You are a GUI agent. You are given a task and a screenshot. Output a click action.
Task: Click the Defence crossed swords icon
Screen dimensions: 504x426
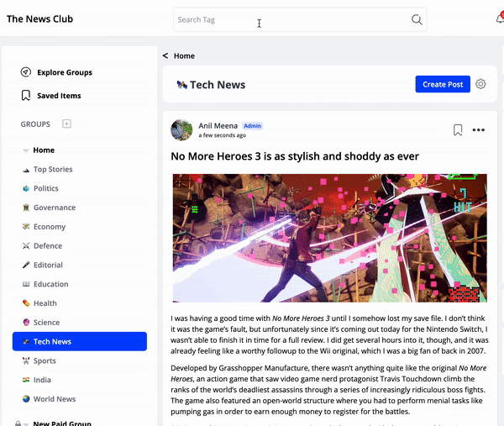(x=26, y=246)
